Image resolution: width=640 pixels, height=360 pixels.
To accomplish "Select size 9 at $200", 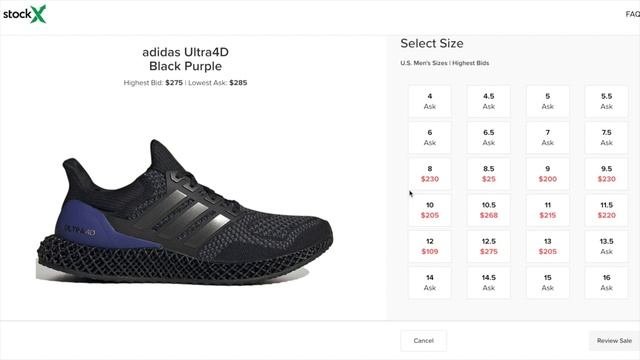I will tap(548, 174).
